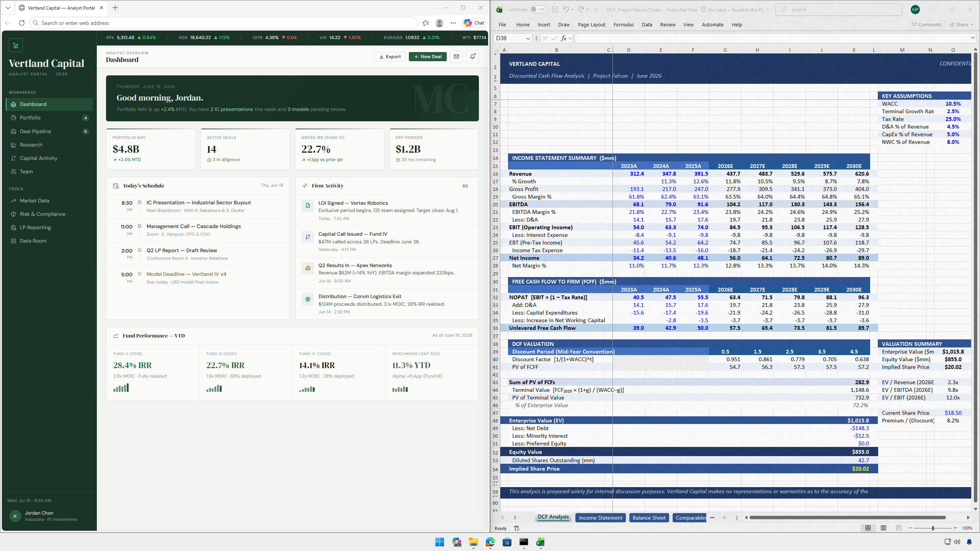Click next sheet navigation arrow

coord(515,518)
